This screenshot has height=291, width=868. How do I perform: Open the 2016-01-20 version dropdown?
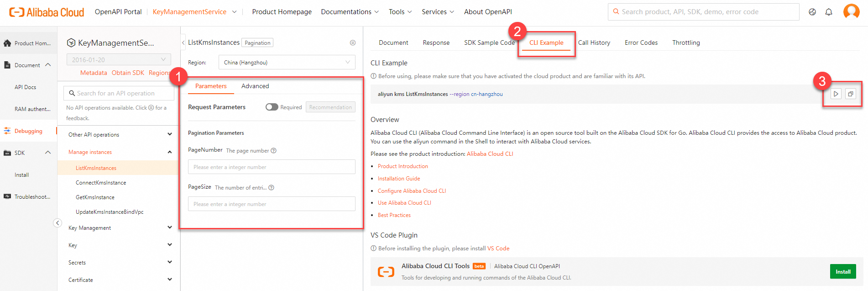coord(119,60)
